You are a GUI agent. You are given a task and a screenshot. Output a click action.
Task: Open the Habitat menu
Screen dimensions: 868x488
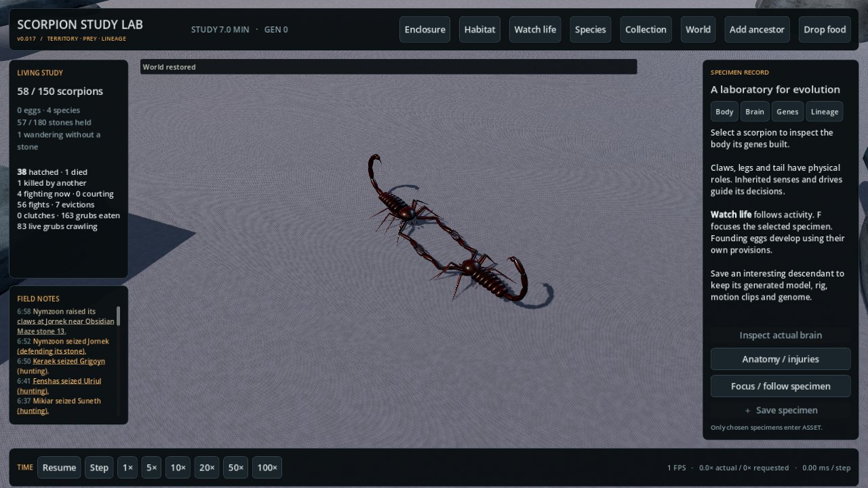[479, 30]
